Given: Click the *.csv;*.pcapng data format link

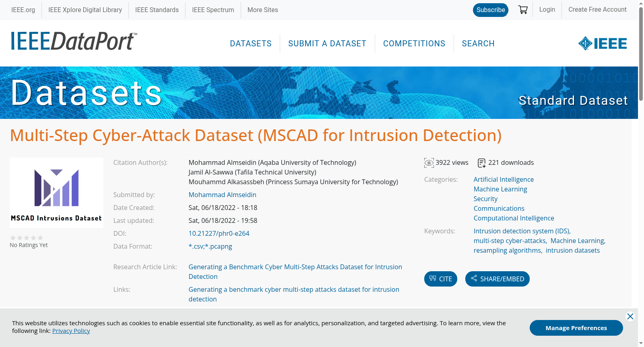Looking at the screenshot, I should tap(211, 246).
